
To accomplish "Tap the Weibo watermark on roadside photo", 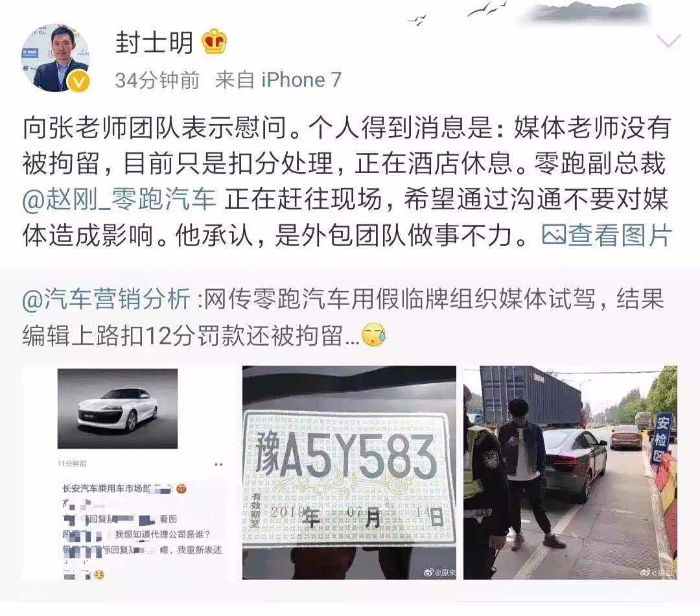I will point(659,572).
